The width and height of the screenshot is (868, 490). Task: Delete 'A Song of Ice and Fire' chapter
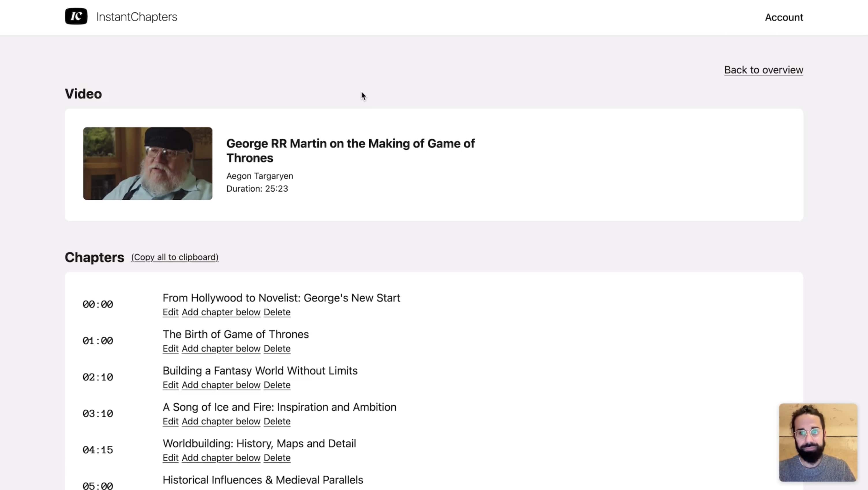(x=277, y=421)
